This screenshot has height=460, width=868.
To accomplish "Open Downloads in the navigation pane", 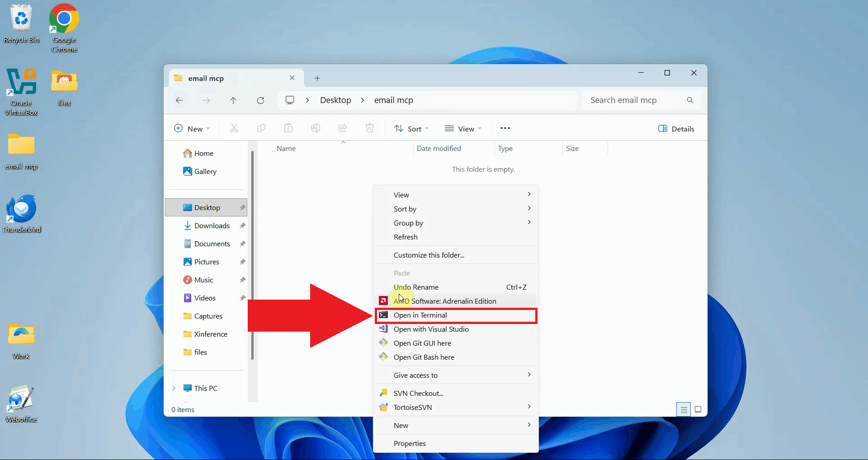I will click(x=212, y=226).
